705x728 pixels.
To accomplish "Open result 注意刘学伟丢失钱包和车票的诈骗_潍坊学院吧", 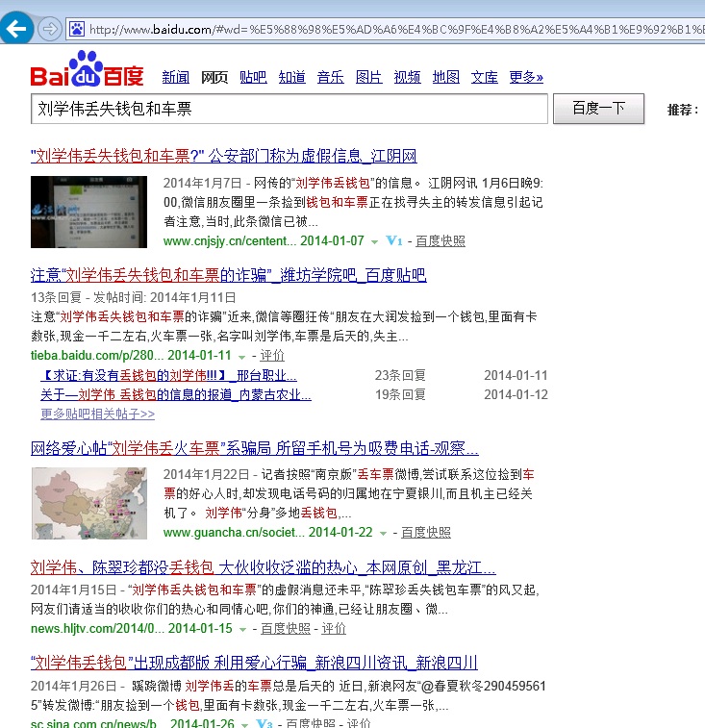I will (229, 275).
